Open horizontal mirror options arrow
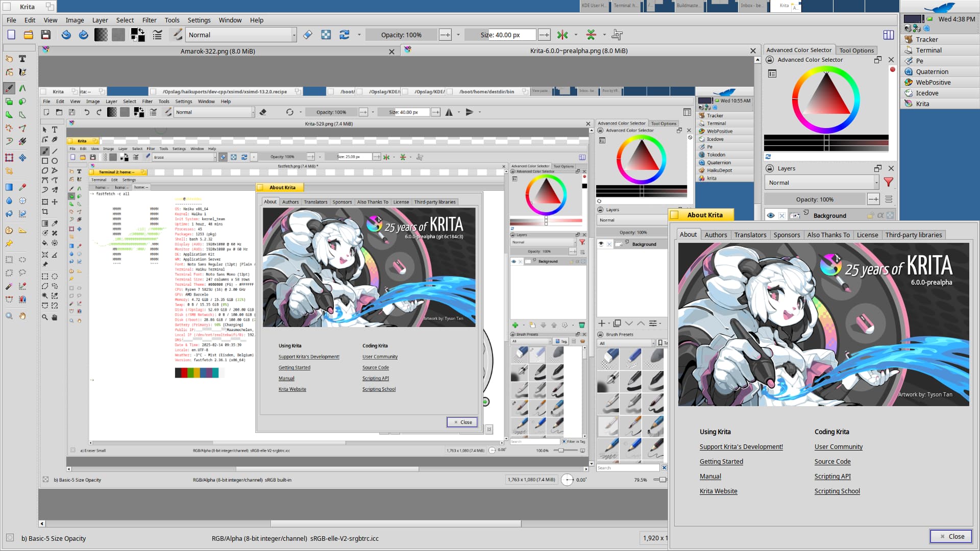This screenshot has width=980, height=551. (576, 35)
